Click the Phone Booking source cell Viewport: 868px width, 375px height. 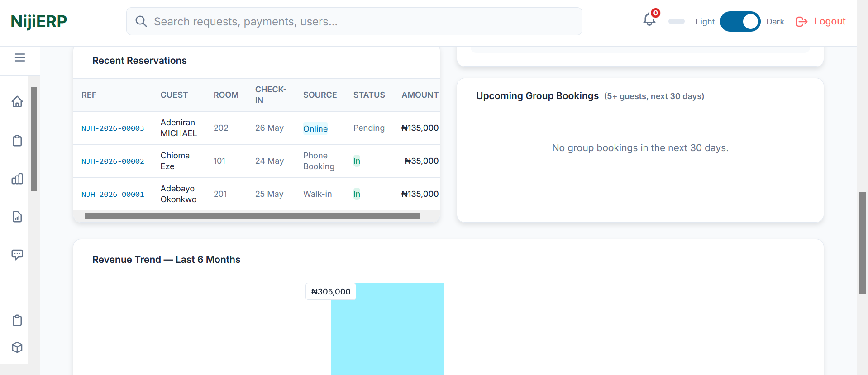click(319, 161)
